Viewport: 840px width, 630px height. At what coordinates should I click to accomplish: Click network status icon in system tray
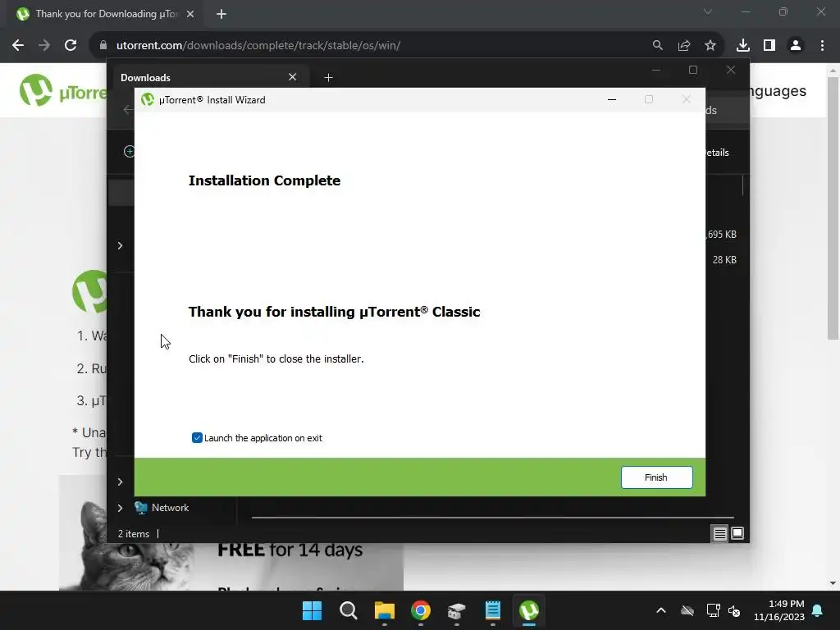pos(713,610)
